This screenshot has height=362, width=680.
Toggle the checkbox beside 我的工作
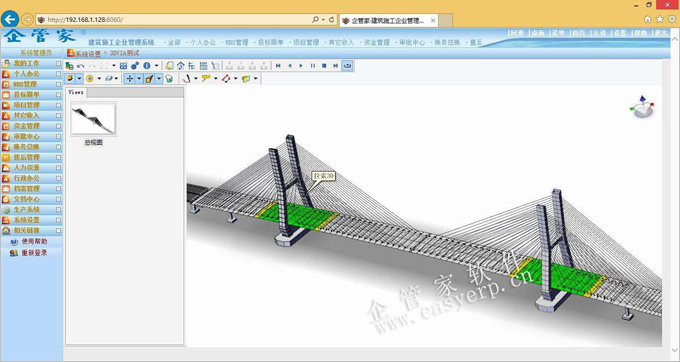tap(58, 63)
